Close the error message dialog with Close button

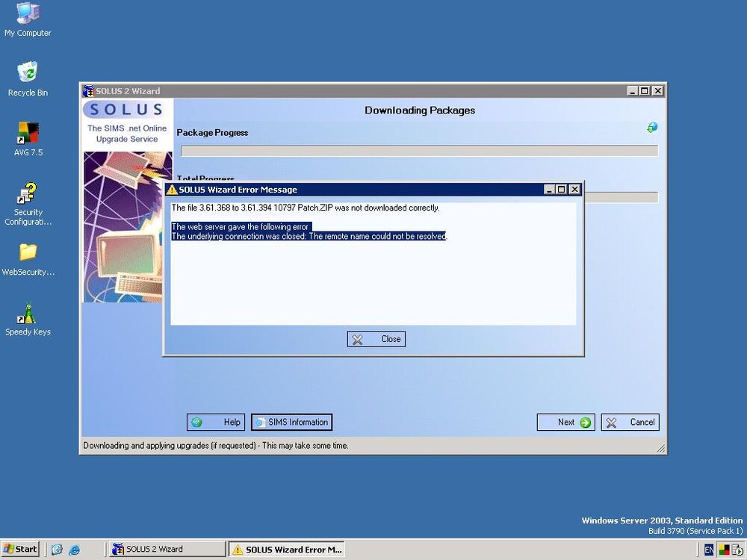pos(376,339)
